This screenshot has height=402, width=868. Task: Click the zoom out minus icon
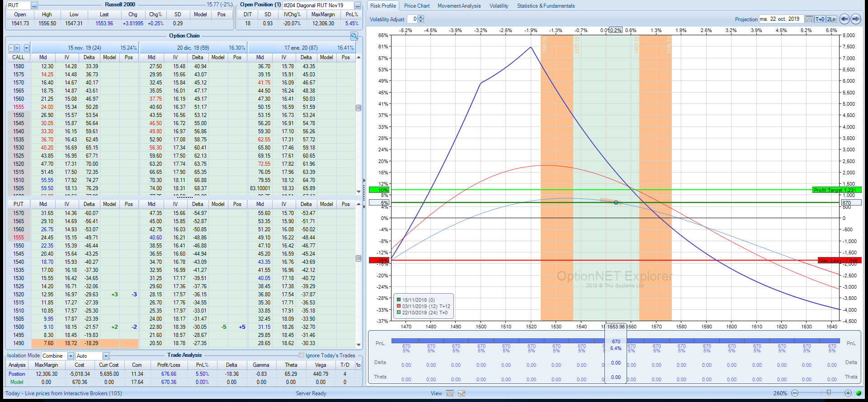pyautogui.click(x=795, y=393)
